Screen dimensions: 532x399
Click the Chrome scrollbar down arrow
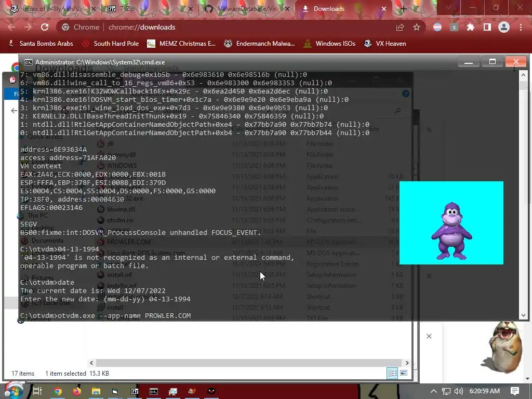pos(528,379)
